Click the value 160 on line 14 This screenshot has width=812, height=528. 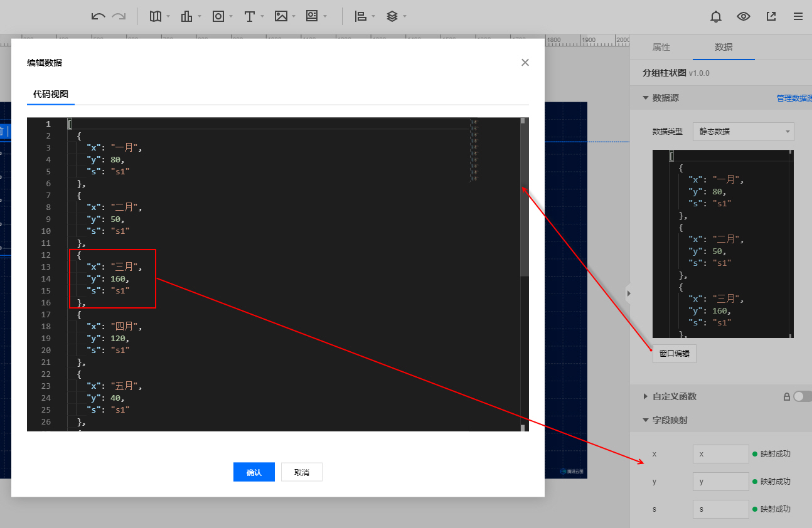118,278
